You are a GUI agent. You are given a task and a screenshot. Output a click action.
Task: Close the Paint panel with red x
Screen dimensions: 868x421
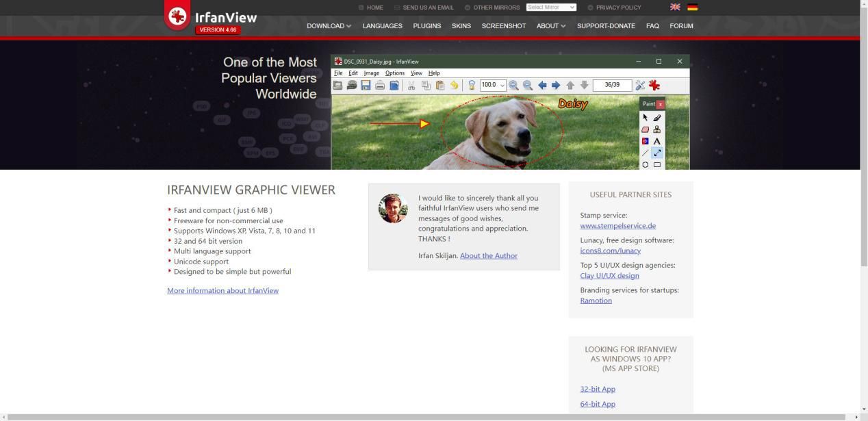click(661, 104)
